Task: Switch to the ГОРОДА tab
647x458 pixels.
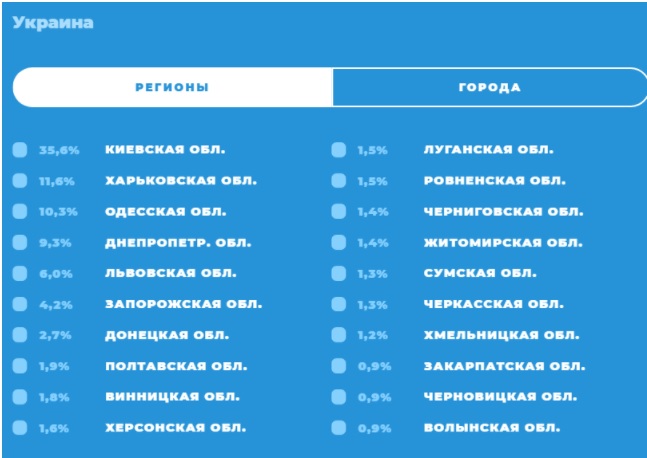Action: [x=489, y=87]
